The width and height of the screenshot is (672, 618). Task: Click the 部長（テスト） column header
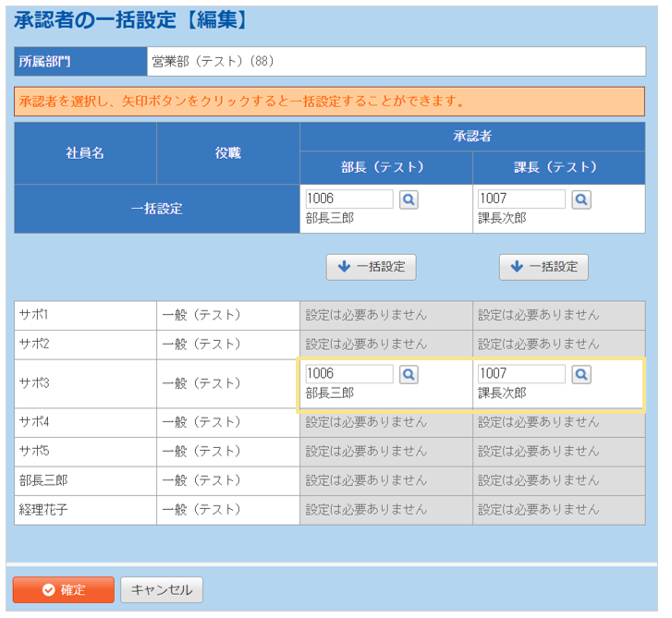pos(385,167)
